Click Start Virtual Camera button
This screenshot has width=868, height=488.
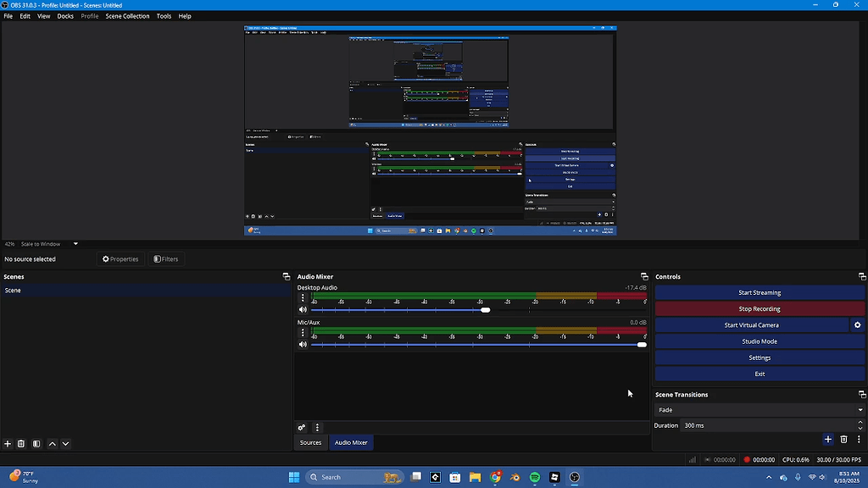752,325
